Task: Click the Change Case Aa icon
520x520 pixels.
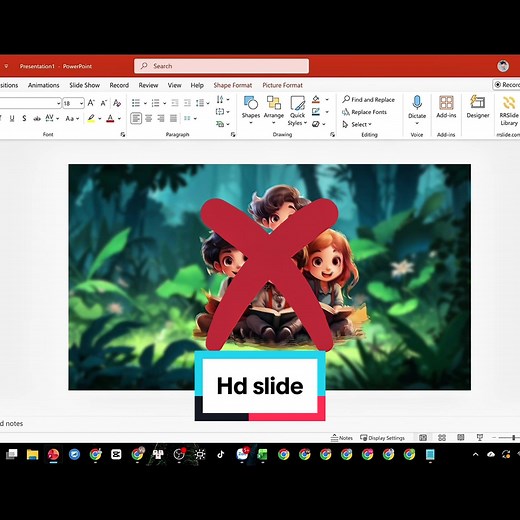Action: pos(69,118)
